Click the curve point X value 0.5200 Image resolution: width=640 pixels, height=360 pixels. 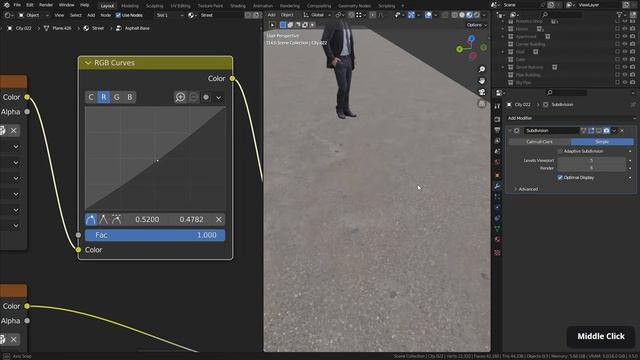(x=147, y=220)
